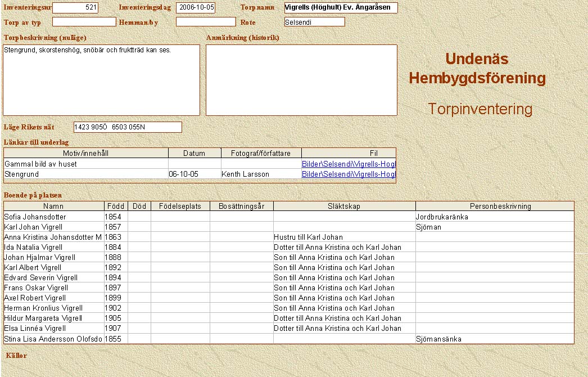Viewport: 588px width, 377px height.
Task: Click the Släktskap column header
Action: pos(343,207)
